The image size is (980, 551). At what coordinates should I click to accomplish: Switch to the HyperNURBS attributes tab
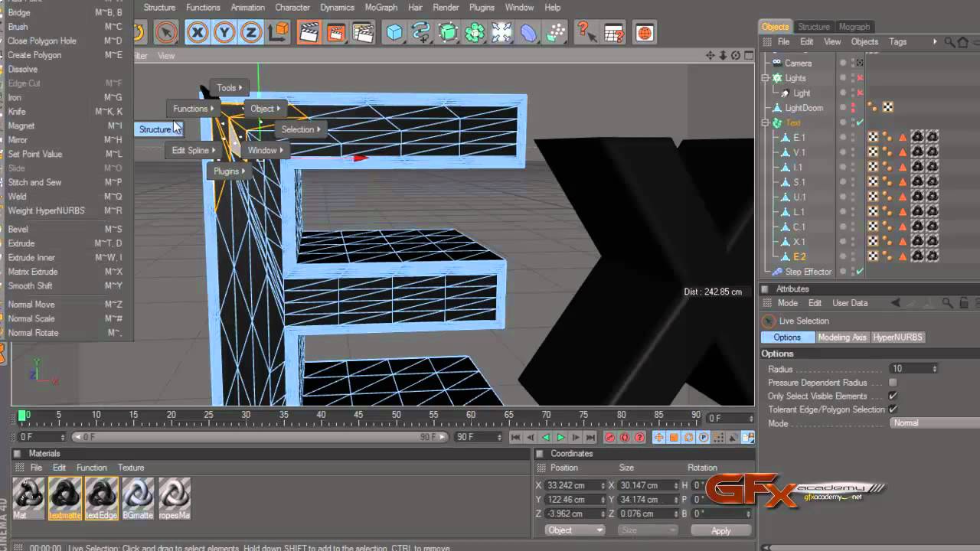(898, 337)
